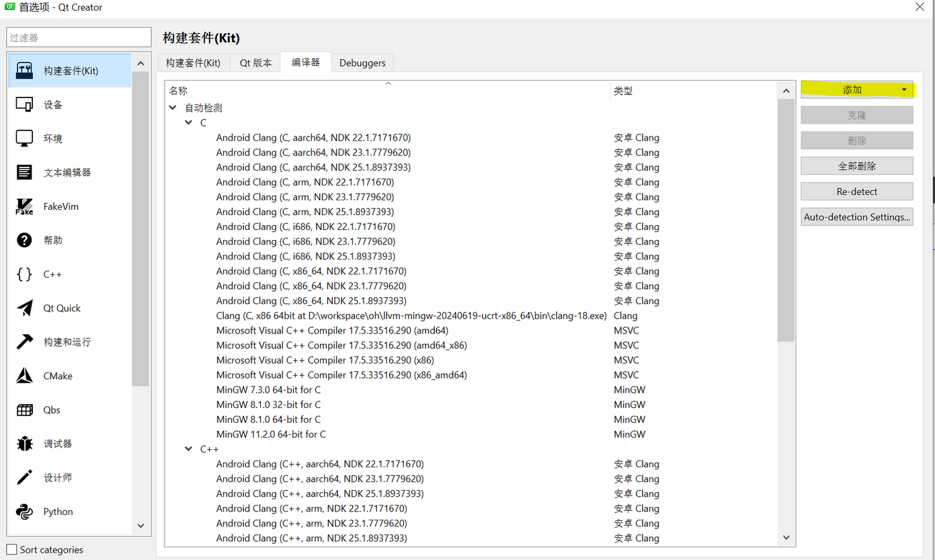Click the 环境 environment monitor icon

pyautogui.click(x=24, y=138)
